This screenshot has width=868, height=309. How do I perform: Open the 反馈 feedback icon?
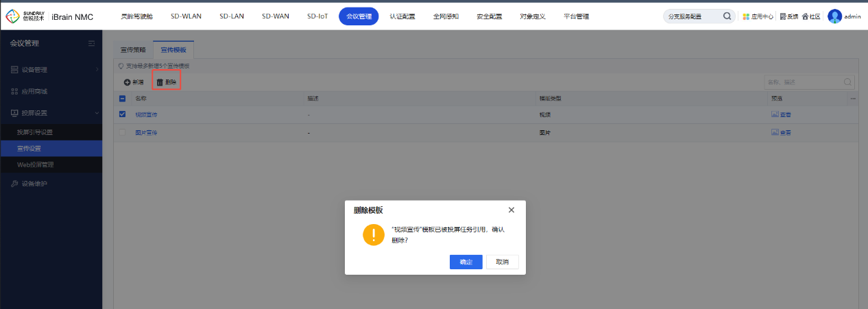(x=782, y=16)
